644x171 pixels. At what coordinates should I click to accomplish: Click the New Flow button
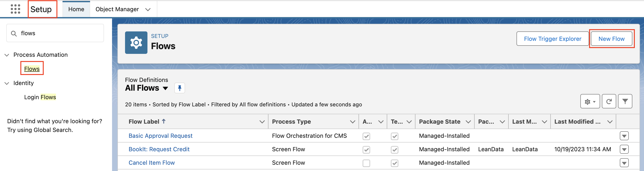(x=611, y=39)
